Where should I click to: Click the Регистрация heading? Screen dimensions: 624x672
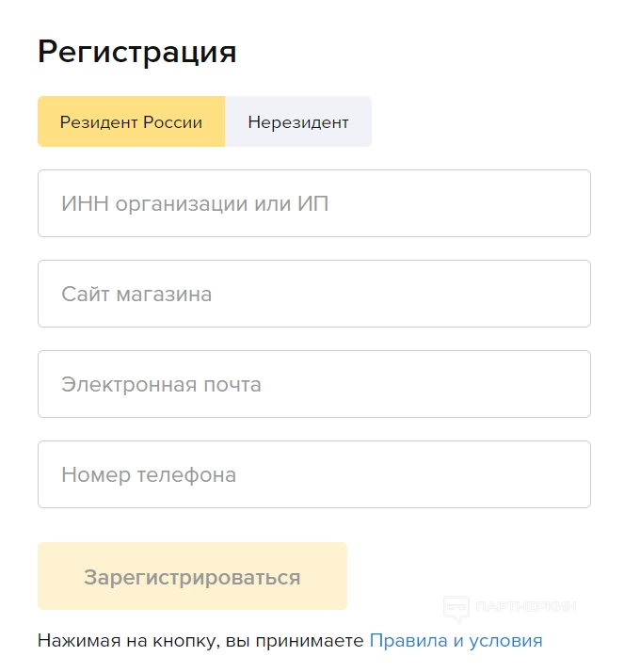136,52
